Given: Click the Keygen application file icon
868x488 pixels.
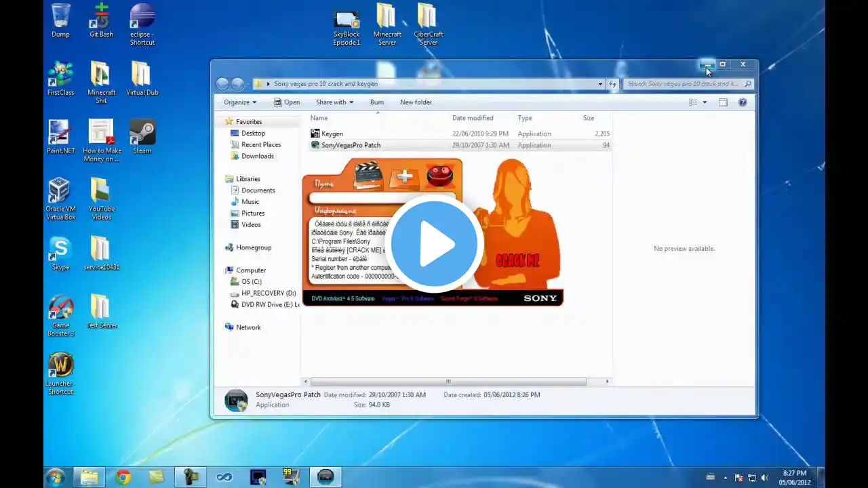Looking at the screenshot, I should (x=315, y=134).
